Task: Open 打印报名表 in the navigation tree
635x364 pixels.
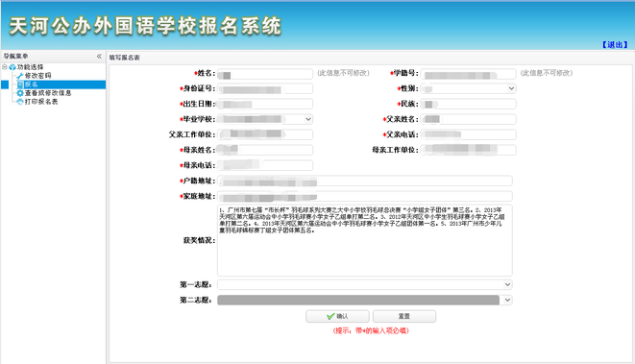Action: 41,102
